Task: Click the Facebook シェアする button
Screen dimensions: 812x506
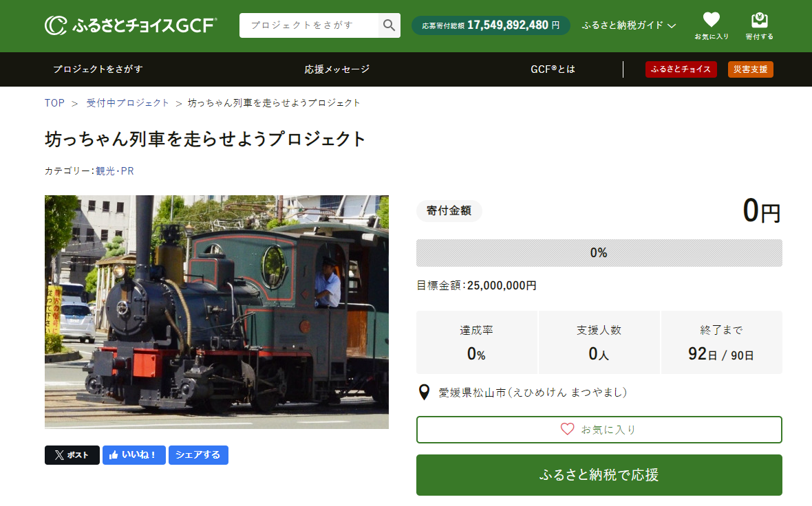Action: pos(198,455)
